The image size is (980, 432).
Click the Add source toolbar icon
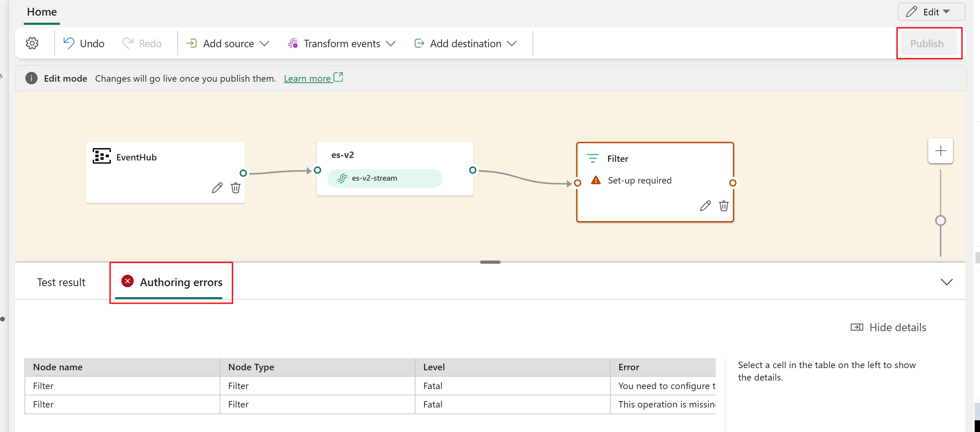pos(191,43)
